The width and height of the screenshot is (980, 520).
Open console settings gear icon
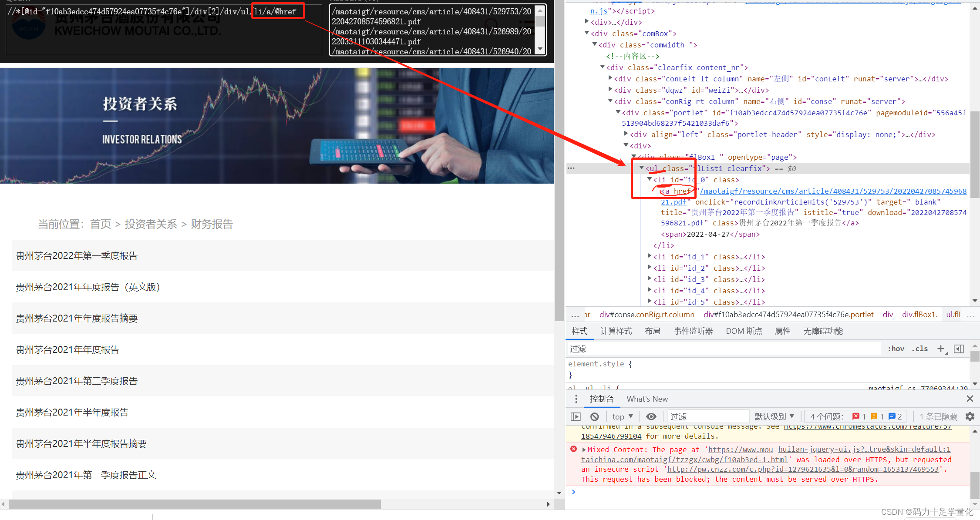coord(970,416)
